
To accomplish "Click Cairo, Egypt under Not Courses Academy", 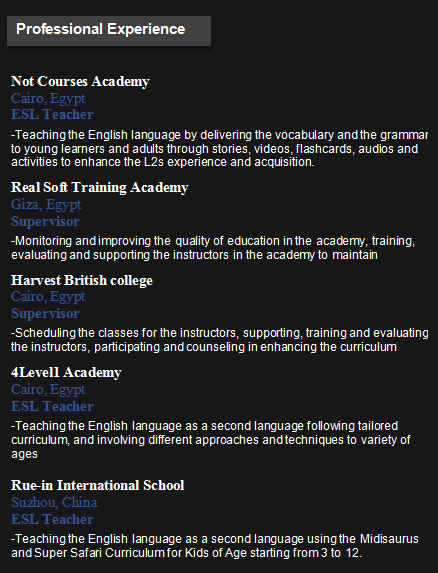I will click(x=48, y=98).
